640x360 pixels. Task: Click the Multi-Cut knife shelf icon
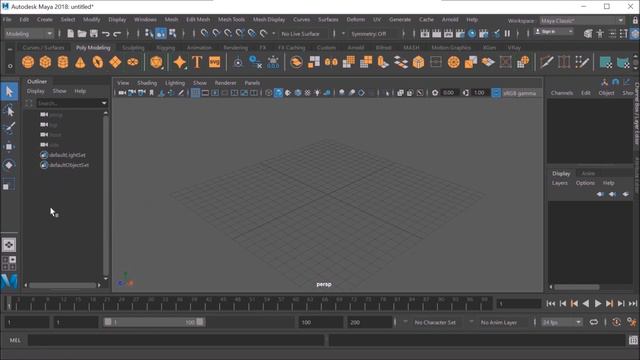point(547,62)
